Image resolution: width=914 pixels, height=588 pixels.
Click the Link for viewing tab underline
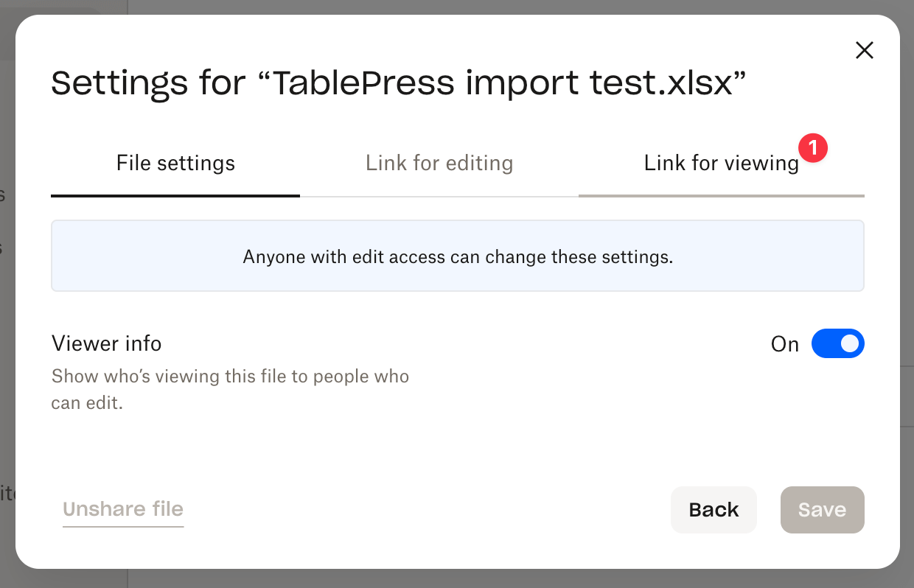point(721,196)
